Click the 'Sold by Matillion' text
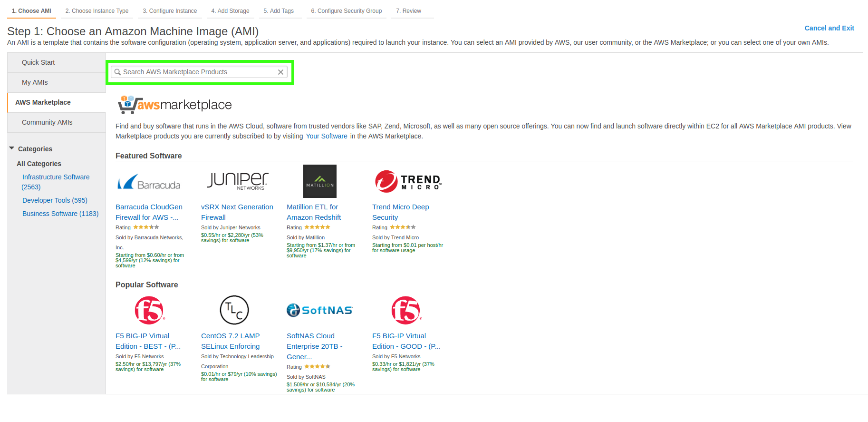868x422 pixels. click(x=306, y=237)
